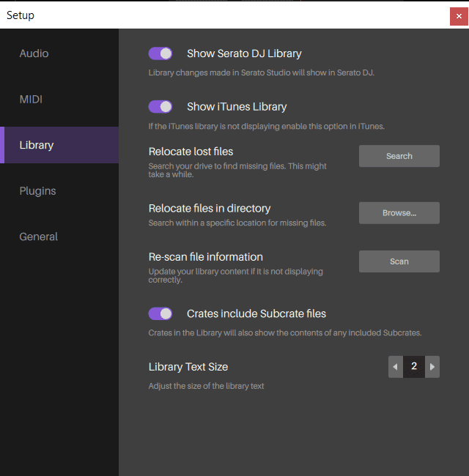Open the Audio settings tab
Image resolution: width=469 pixels, height=476 pixels.
click(59, 53)
